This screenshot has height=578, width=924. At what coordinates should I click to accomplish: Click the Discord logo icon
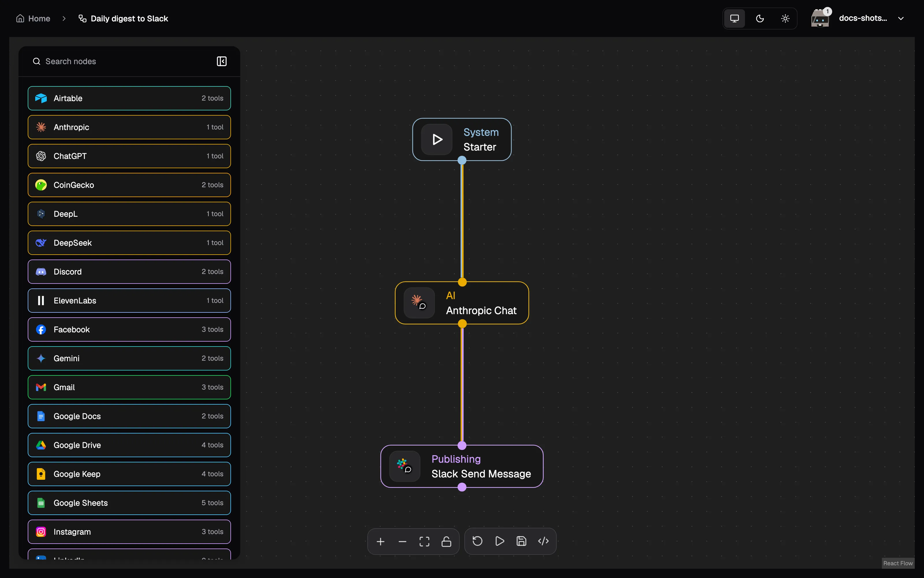click(x=41, y=272)
